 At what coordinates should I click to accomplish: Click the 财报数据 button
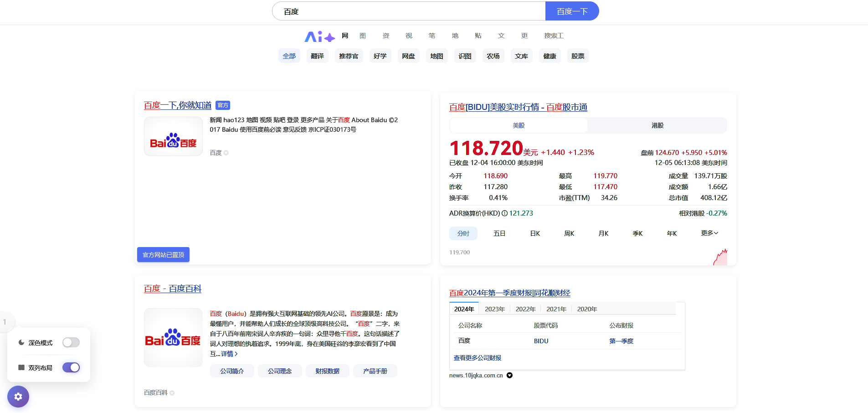(328, 371)
